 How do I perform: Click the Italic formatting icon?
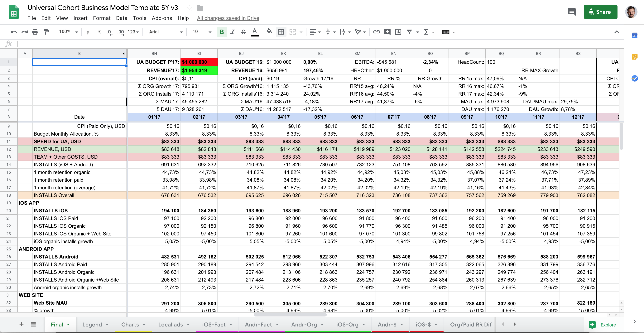(232, 32)
